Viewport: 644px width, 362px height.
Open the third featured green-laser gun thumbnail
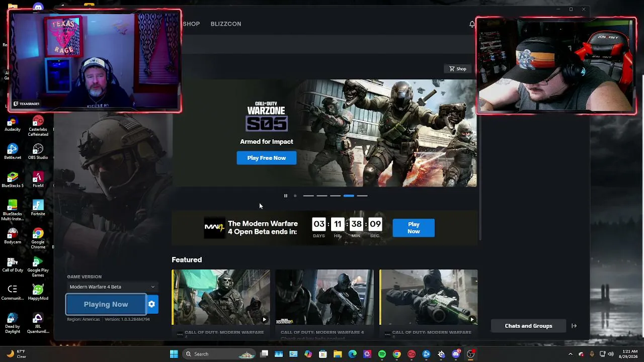(x=429, y=297)
